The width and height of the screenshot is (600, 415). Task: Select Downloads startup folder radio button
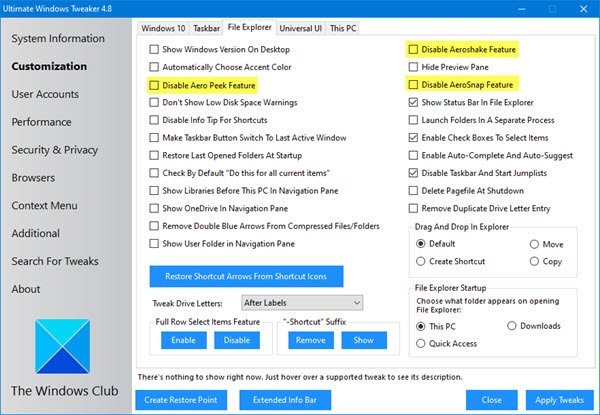tap(512, 326)
